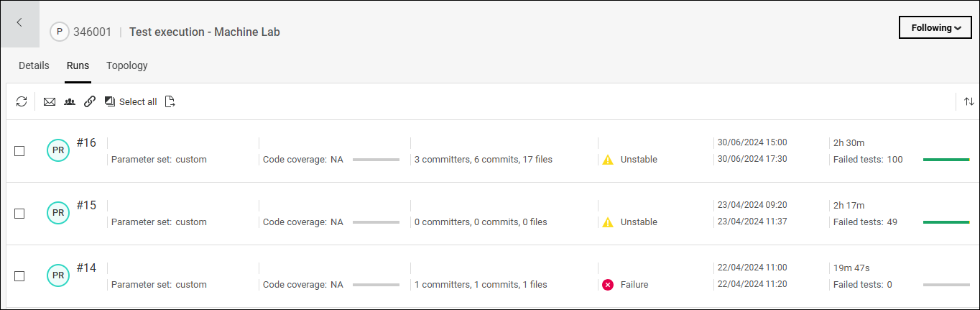The height and width of the screenshot is (310, 980).
Task: Click Select all runs
Action: tap(131, 102)
